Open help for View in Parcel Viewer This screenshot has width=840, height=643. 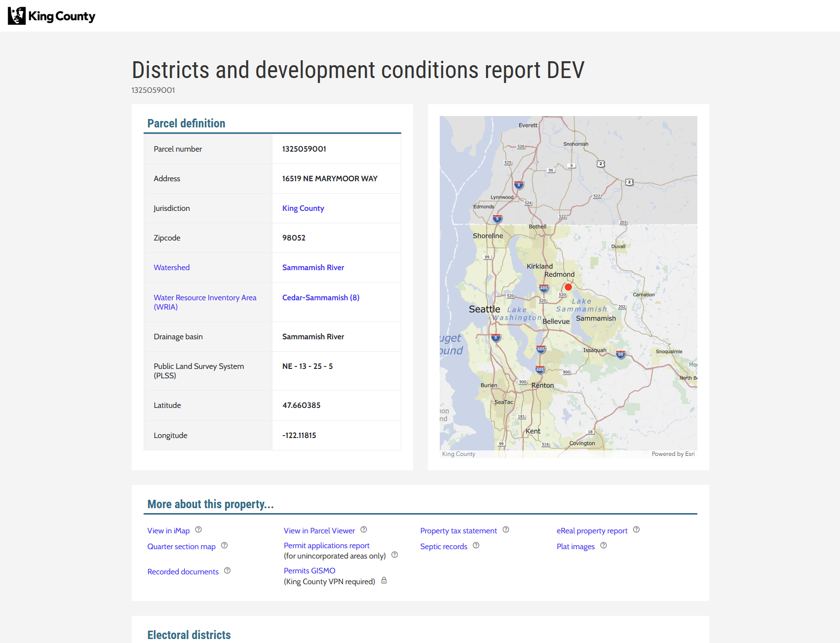[x=364, y=529]
